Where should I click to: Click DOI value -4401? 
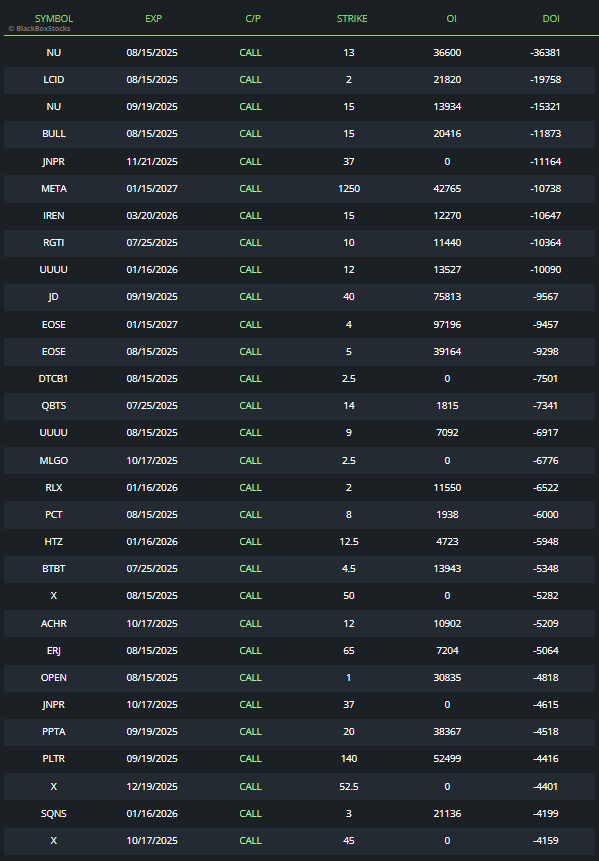coord(546,786)
